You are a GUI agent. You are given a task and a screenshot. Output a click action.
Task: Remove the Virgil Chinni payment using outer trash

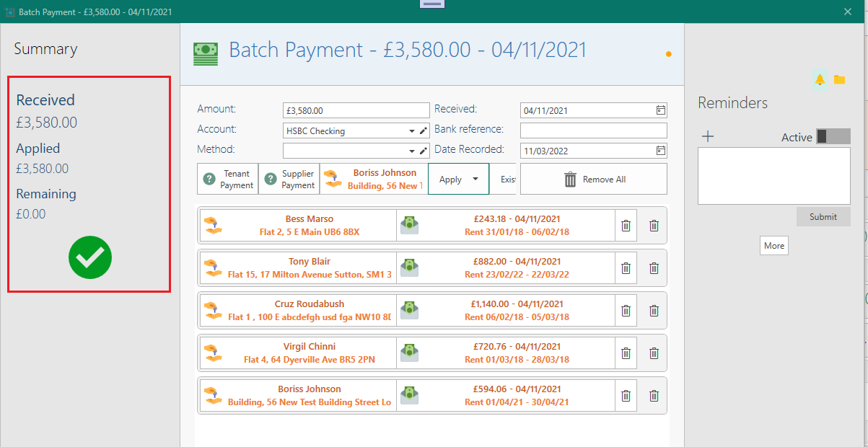654,353
